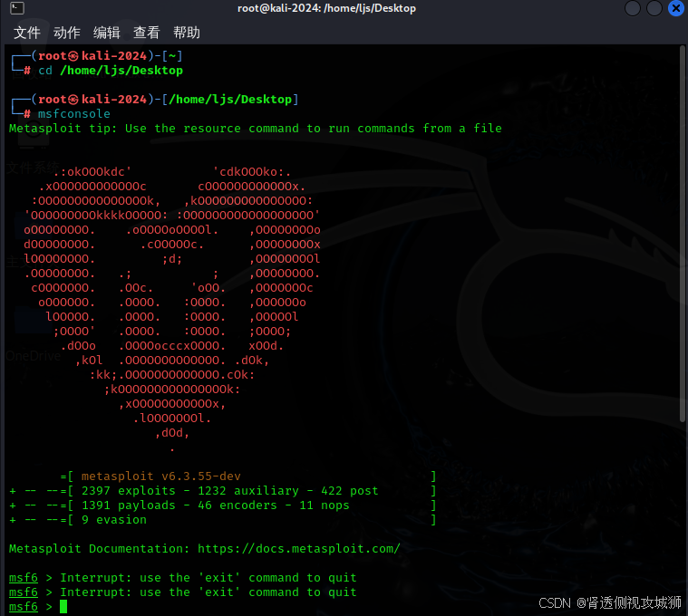Click 'Metasploit Documentation:' label
Viewport: 688px width, 616px height.
pos(100,548)
